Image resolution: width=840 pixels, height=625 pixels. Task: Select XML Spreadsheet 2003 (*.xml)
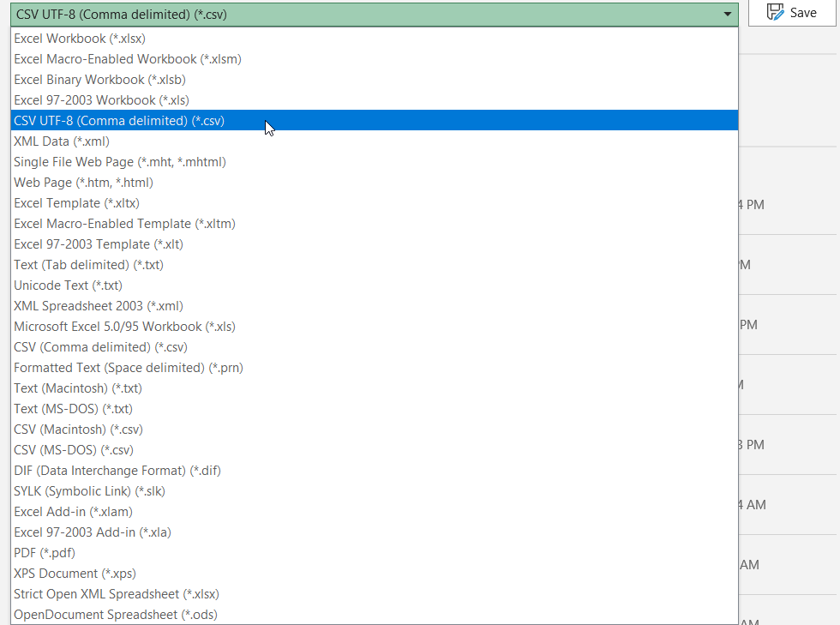click(x=374, y=306)
